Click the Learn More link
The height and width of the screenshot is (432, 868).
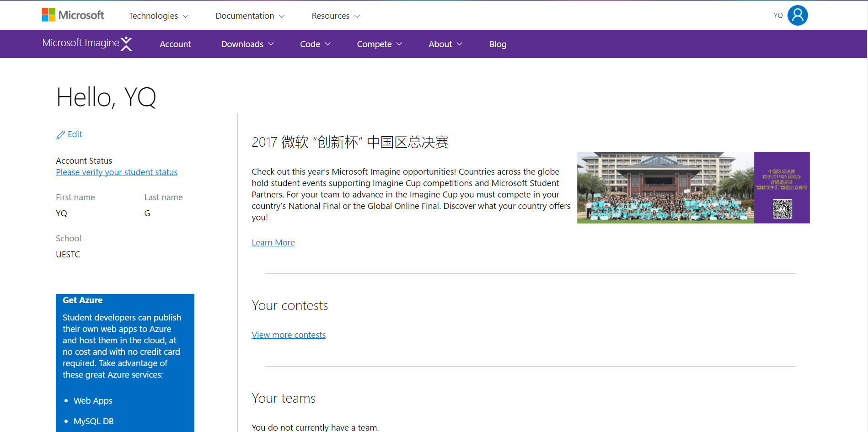point(273,243)
